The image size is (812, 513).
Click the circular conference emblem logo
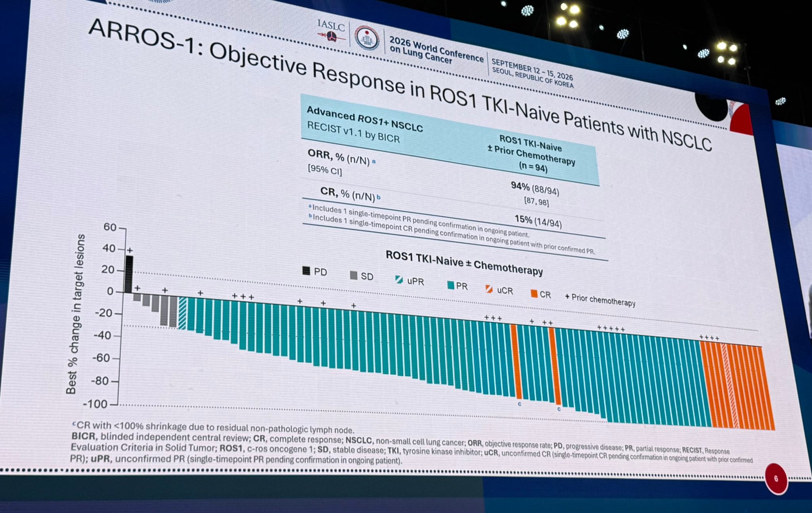366,38
